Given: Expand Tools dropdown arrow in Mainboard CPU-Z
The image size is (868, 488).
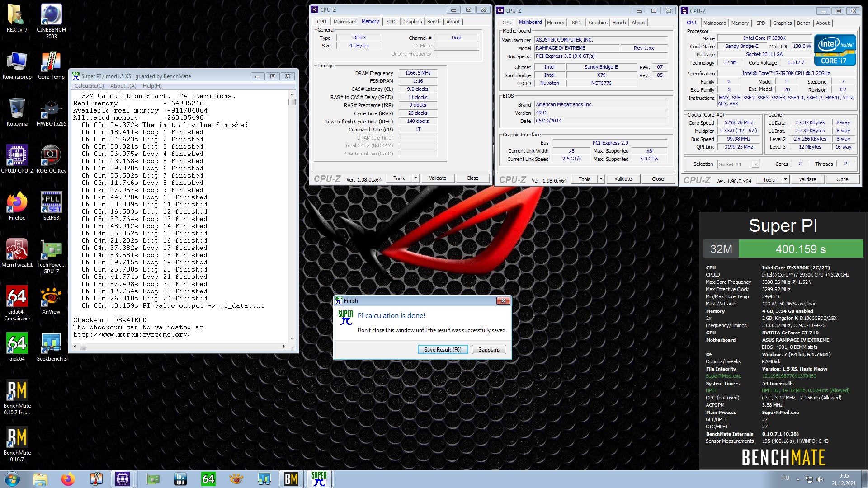Looking at the screenshot, I should [x=601, y=179].
